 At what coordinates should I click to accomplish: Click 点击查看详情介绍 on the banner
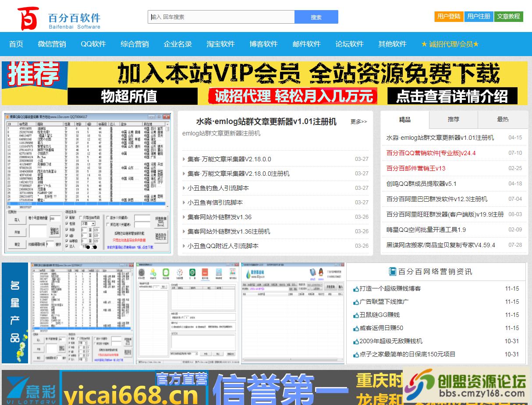pos(452,96)
